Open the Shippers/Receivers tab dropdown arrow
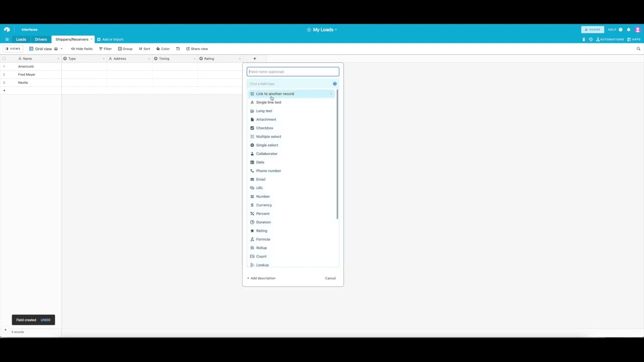 pos(92,39)
